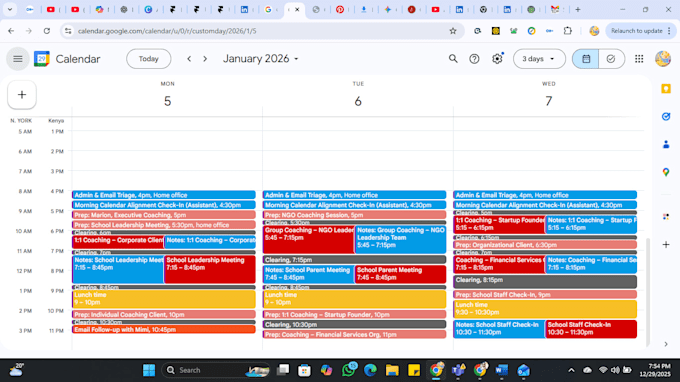Open the 3 days view dropdown
680x382 pixels.
tap(539, 59)
